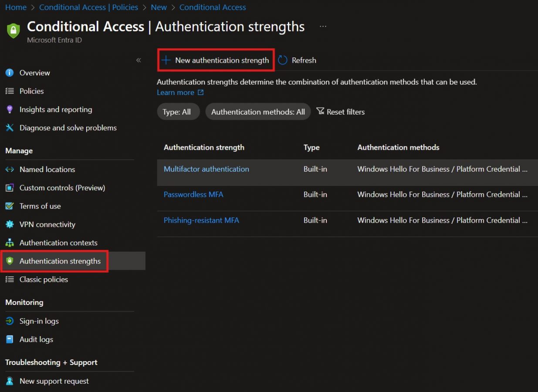Select the Custom controls (Preview) icon
The height and width of the screenshot is (392, 538).
click(10, 188)
